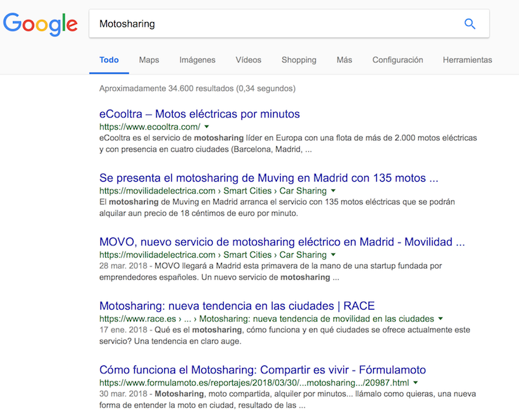Switch to the Maps tab
Viewport: 519px width, 420px height.
149,60
